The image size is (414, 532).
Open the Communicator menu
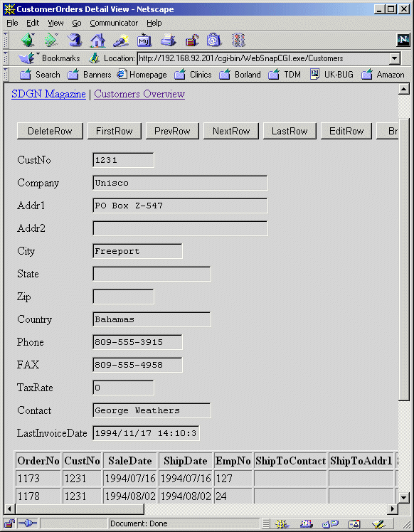[114, 23]
